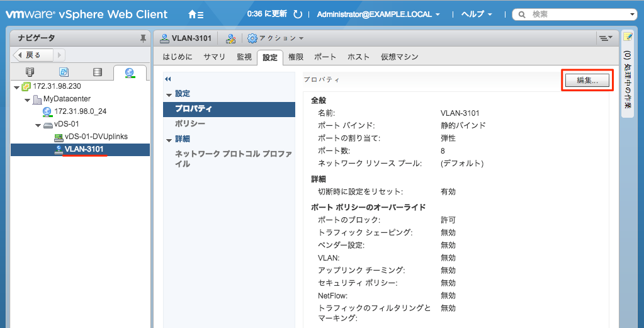Click the ポート数 value 8

(443, 151)
